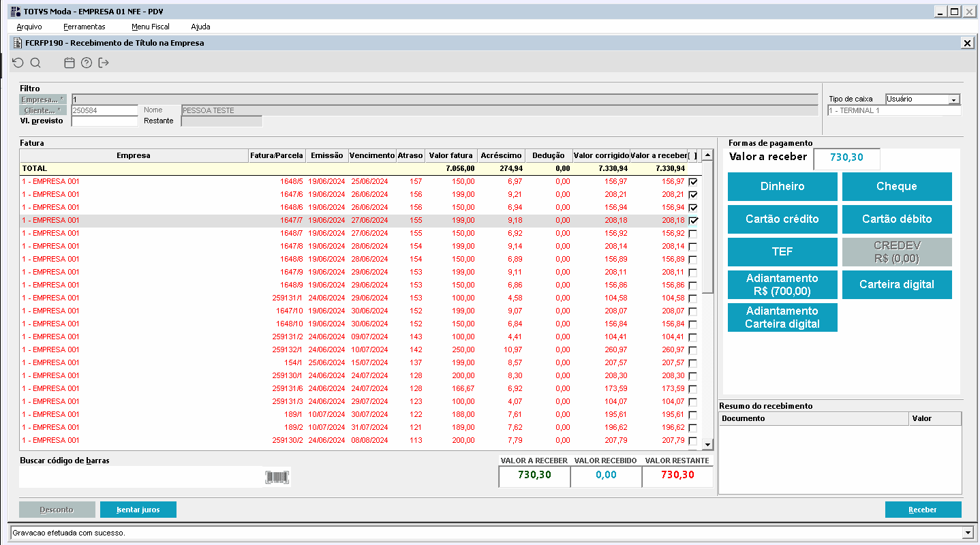
Task: Click fatura number 189/2
Action: [292, 428]
